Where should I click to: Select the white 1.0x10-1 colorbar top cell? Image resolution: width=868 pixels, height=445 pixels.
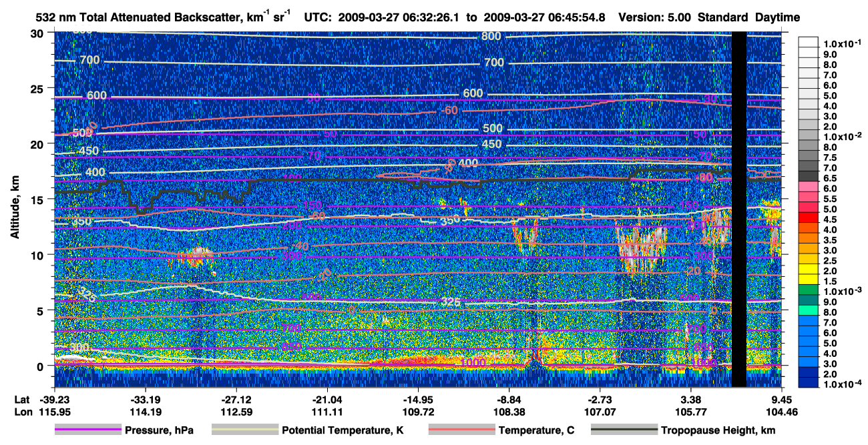[x=808, y=42]
